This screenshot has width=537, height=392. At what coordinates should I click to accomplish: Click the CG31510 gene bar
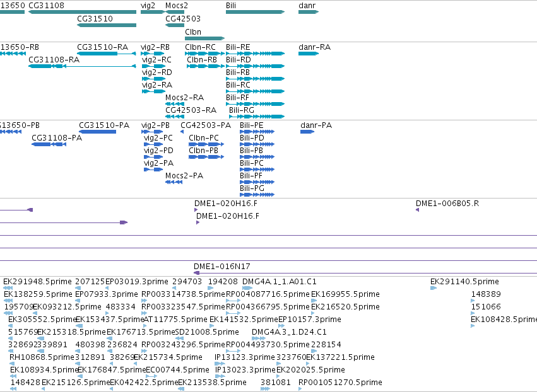tap(107, 25)
